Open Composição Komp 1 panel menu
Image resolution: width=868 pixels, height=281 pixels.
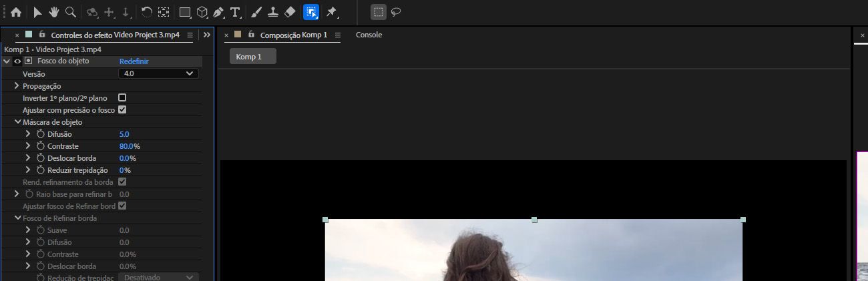337,35
